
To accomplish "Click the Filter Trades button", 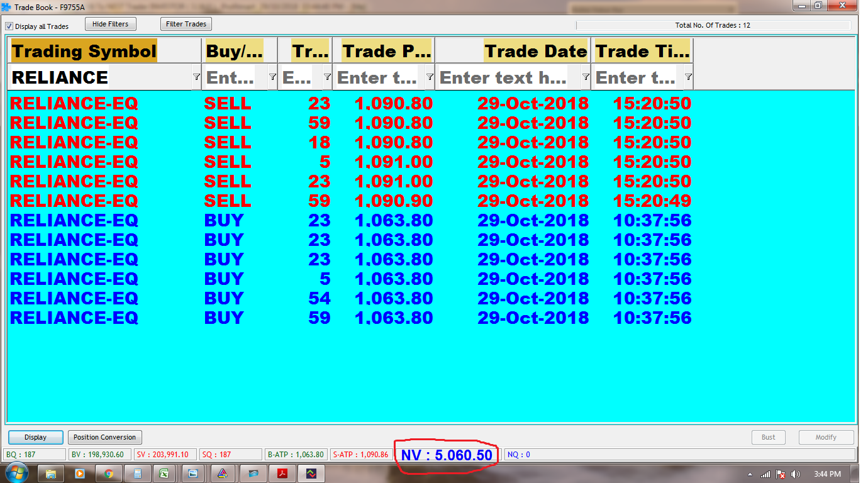I will 186,24.
